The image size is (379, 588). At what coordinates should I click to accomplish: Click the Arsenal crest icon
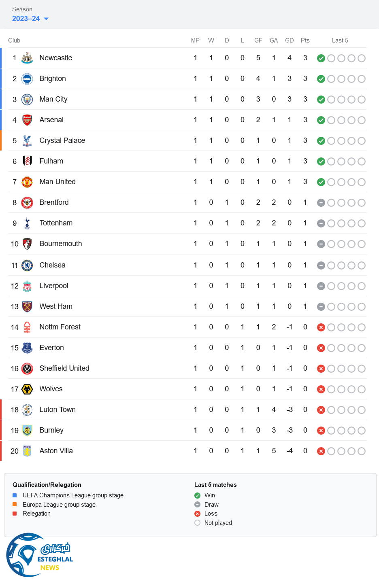[27, 120]
